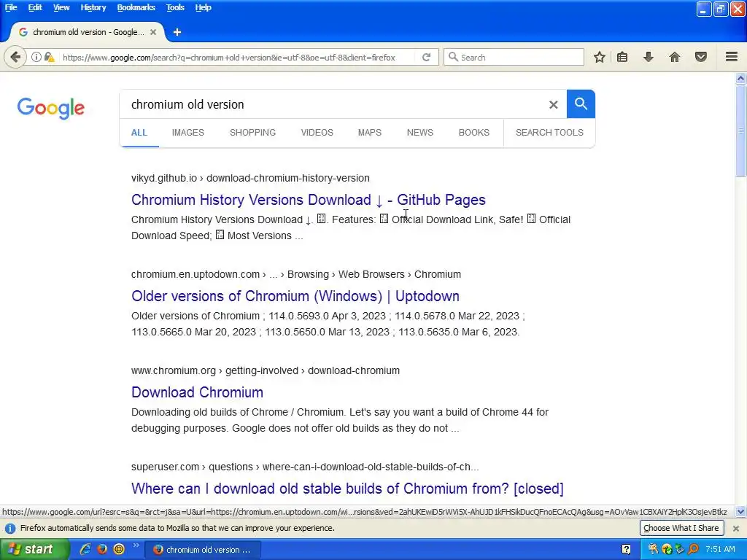747x560 pixels.
Task: Open the Help menu
Action: pyautogui.click(x=203, y=7)
